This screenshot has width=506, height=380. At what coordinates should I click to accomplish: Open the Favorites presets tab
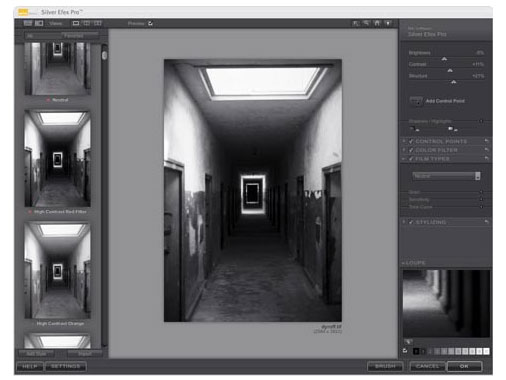[74, 36]
